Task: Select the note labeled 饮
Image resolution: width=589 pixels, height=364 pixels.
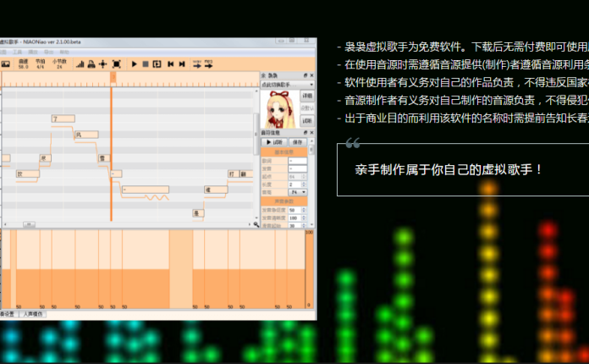Action: (x=28, y=174)
